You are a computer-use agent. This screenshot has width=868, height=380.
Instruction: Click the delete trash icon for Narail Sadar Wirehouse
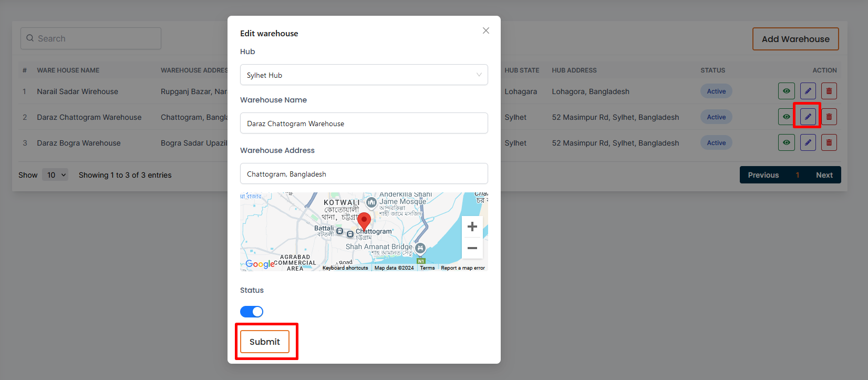pyautogui.click(x=829, y=91)
